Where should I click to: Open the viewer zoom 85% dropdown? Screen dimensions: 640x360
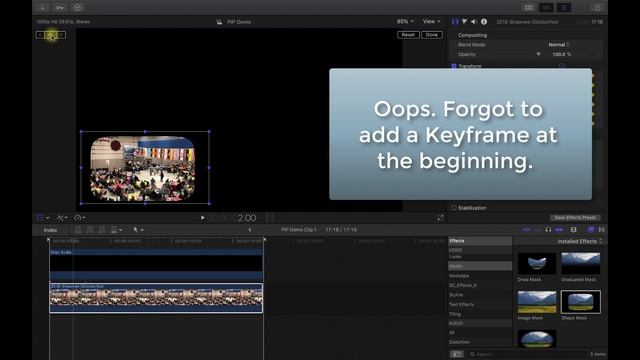pyautogui.click(x=405, y=21)
